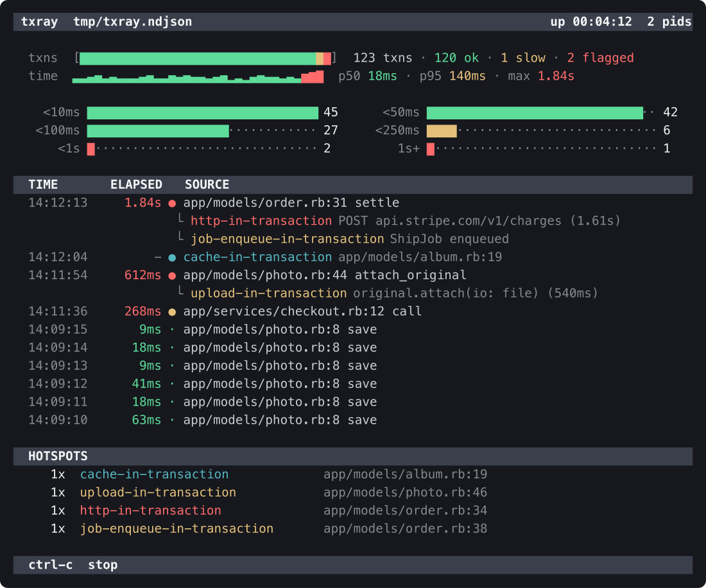Click the tree branch marker before upload-in-transaction original.attach

(x=180, y=291)
